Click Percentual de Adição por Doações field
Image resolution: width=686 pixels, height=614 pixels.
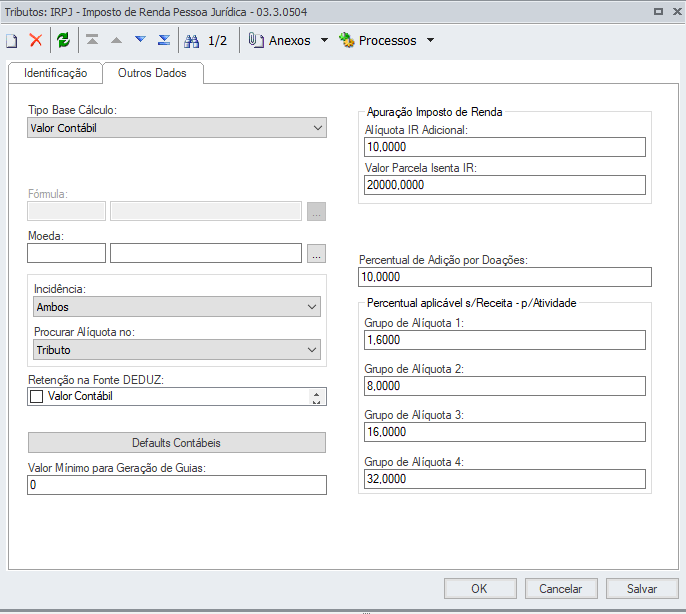coord(505,277)
